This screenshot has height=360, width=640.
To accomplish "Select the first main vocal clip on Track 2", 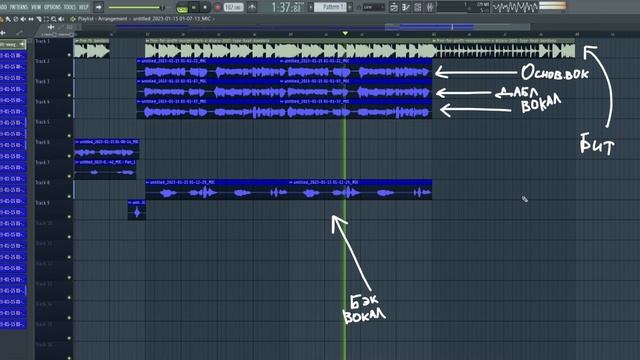I will click(208, 69).
